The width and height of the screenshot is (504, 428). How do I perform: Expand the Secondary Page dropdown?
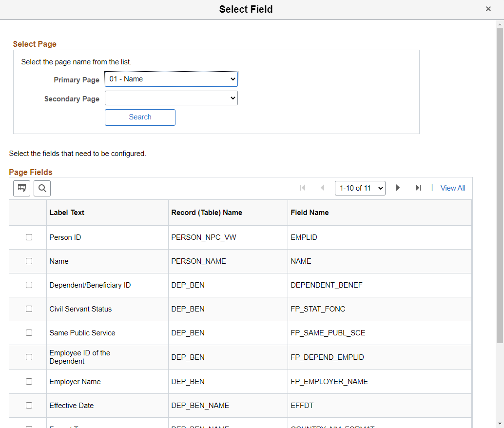pos(171,98)
